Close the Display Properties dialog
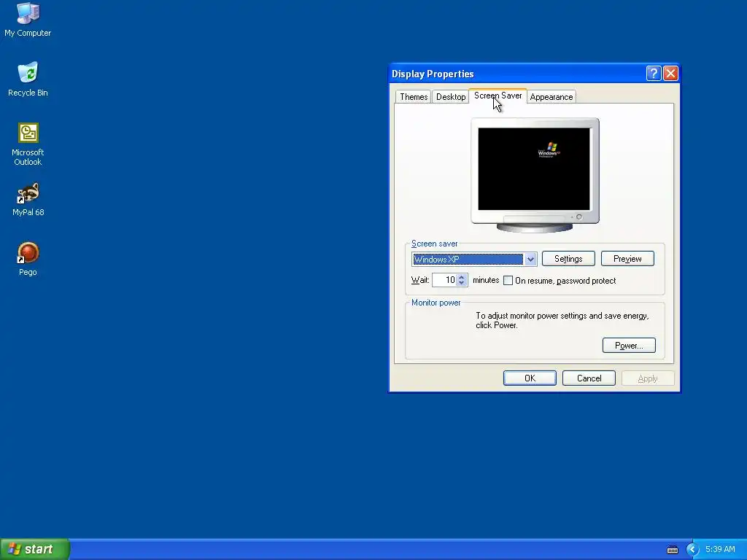The width and height of the screenshot is (747, 560). [670, 74]
